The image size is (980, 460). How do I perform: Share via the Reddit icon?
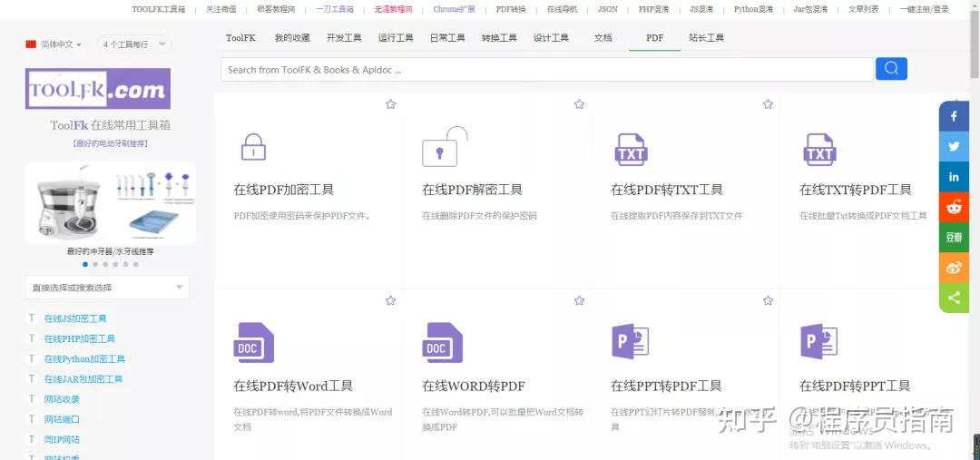[954, 207]
